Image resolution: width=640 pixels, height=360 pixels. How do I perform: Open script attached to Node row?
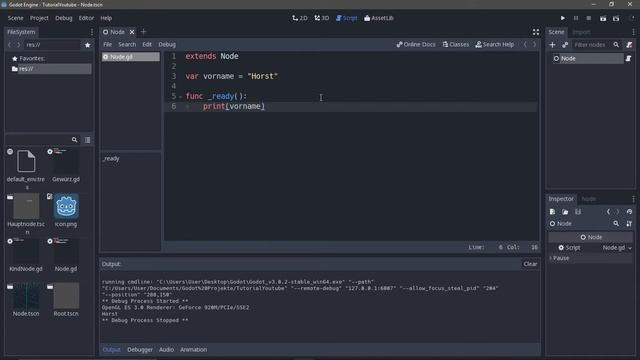[x=628, y=59]
